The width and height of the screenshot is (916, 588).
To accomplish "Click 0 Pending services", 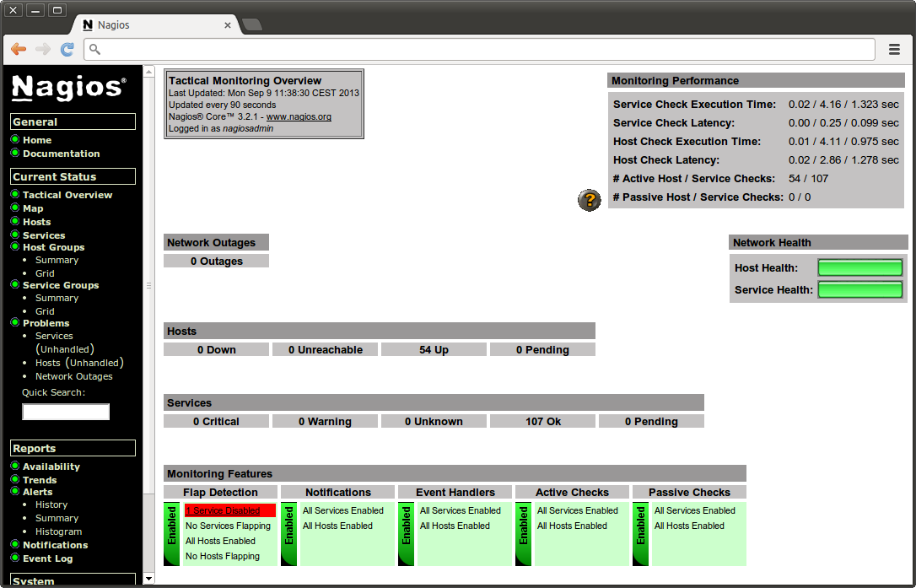I will pos(651,422).
